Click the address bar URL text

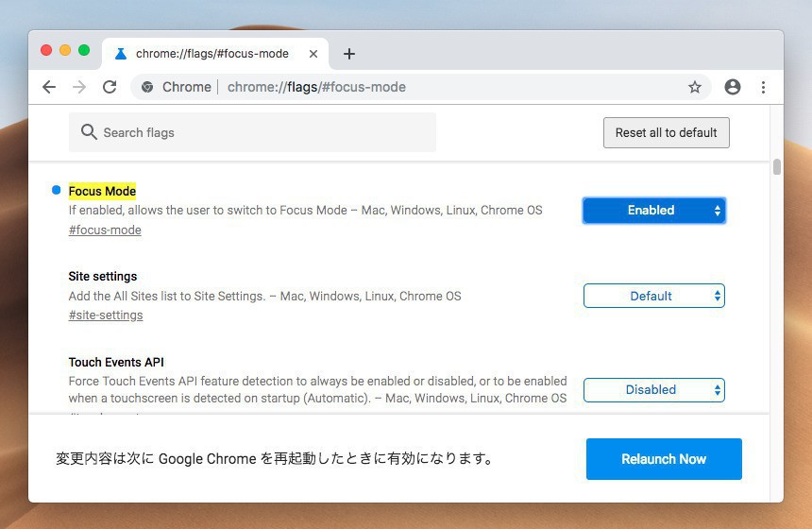click(316, 87)
